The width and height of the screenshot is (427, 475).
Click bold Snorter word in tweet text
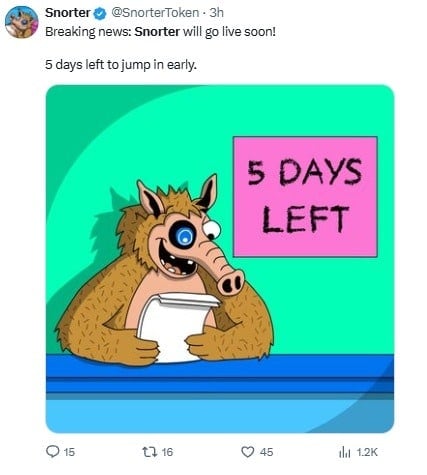pyautogui.click(x=157, y=32)
